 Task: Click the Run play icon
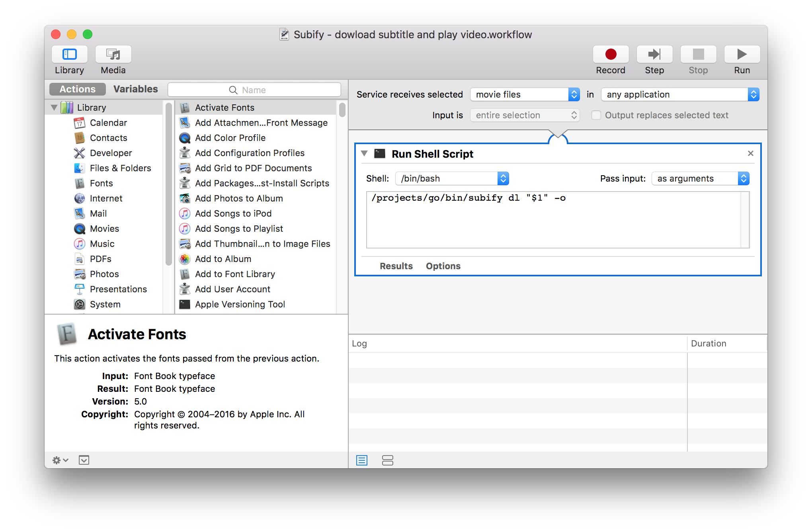pyautogui.click(x=742, y=54)
